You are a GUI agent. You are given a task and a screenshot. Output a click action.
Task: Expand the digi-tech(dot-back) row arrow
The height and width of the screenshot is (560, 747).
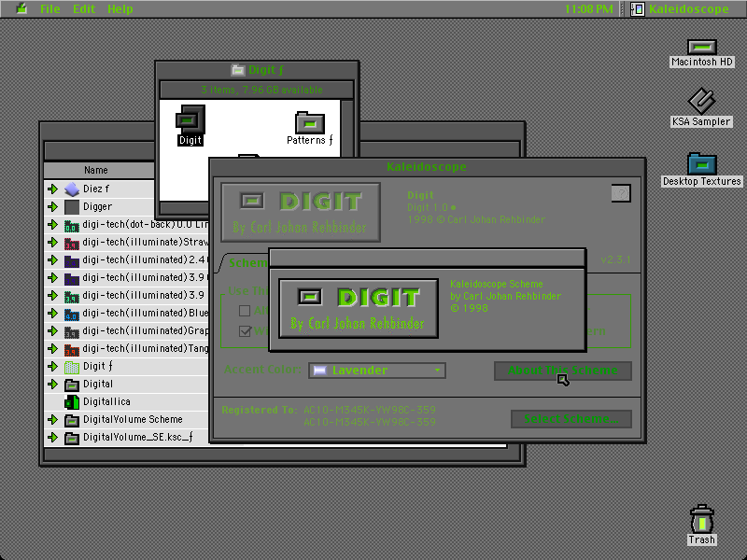[x=53, y=224]
